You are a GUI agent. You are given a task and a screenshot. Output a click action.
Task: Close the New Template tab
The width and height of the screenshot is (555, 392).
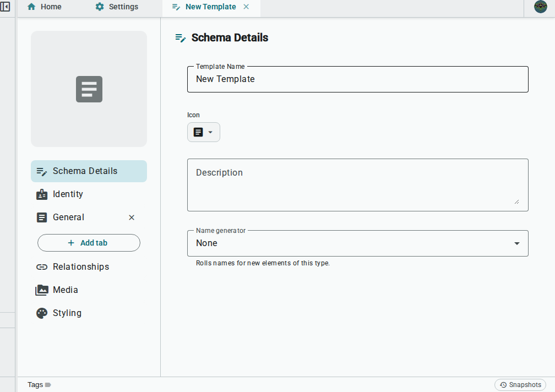coord(246,7)
